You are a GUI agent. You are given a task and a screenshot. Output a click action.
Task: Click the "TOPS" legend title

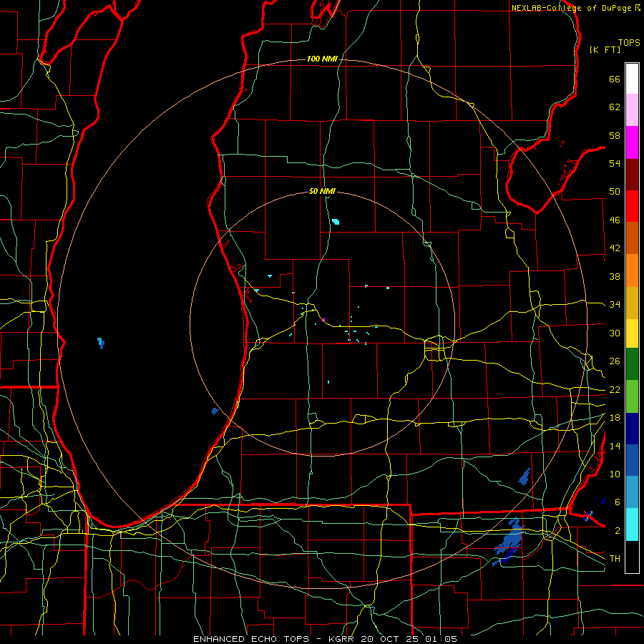629,43
